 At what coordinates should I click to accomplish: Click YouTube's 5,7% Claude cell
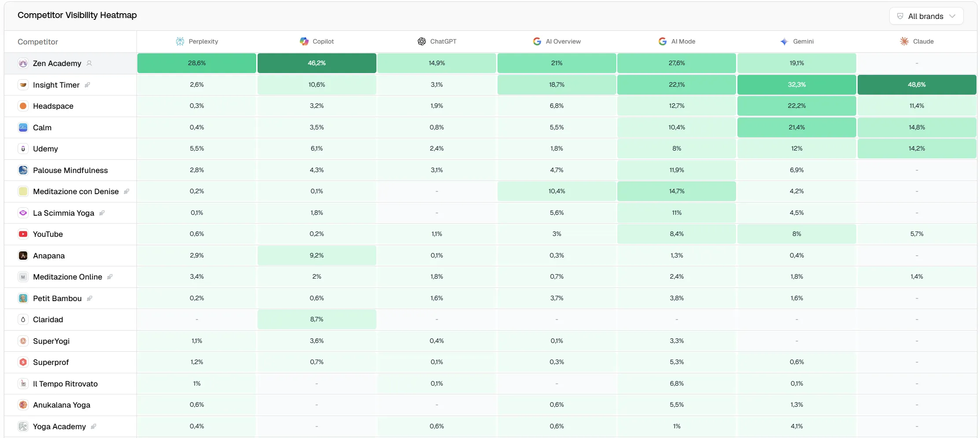917,234
